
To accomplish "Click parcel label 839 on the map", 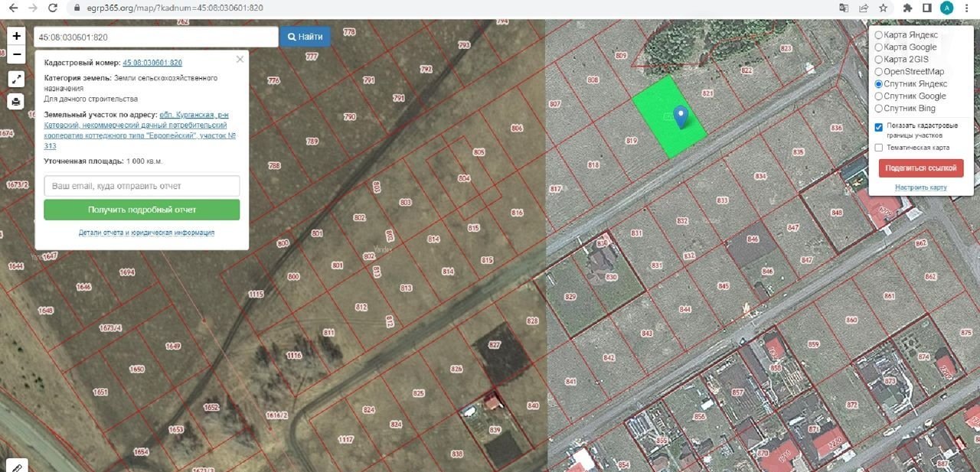I will pyautogui.click(x=495, y=430).
